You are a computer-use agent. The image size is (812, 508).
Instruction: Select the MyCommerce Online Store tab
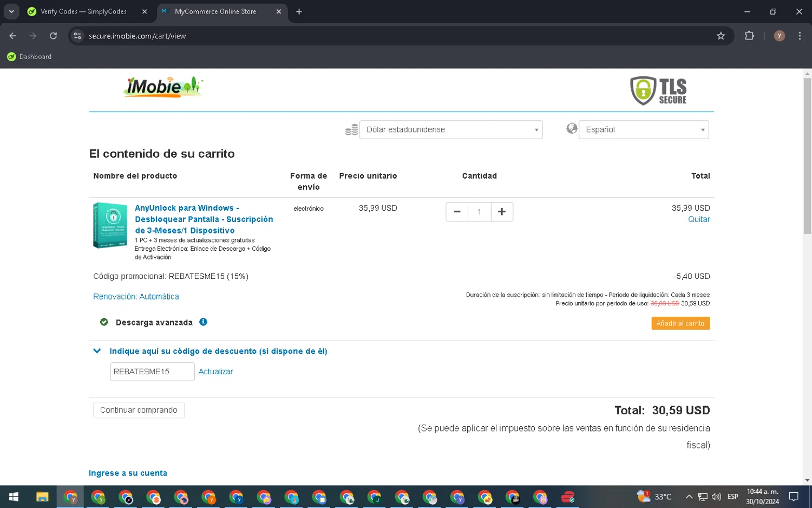point(215,11)
